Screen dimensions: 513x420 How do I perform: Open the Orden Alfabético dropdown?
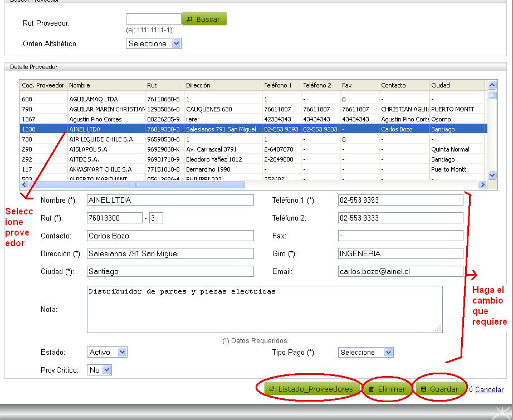coord(153,43)
